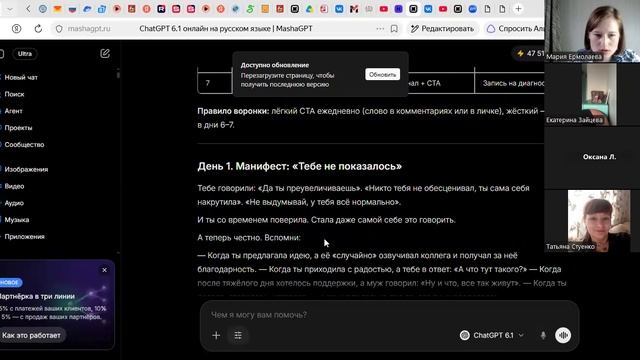
Task: Click the Партнёрка в три линии title
Action: tap(37, 296)
